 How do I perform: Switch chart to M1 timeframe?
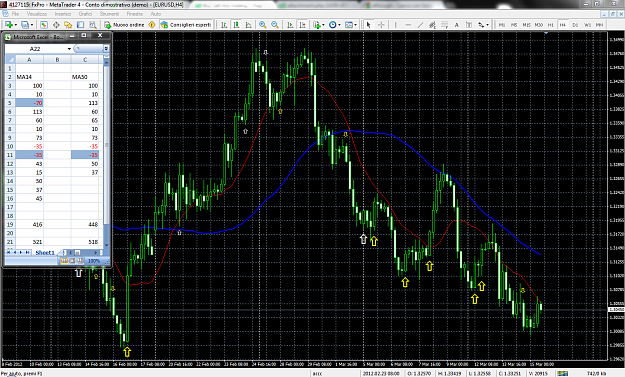click(502, 25)
